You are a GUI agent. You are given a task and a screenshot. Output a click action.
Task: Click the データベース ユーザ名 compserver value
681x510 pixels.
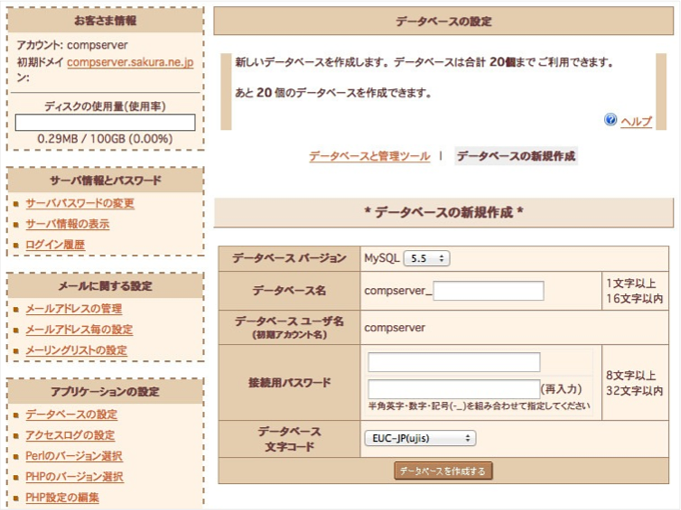point(395,328)
